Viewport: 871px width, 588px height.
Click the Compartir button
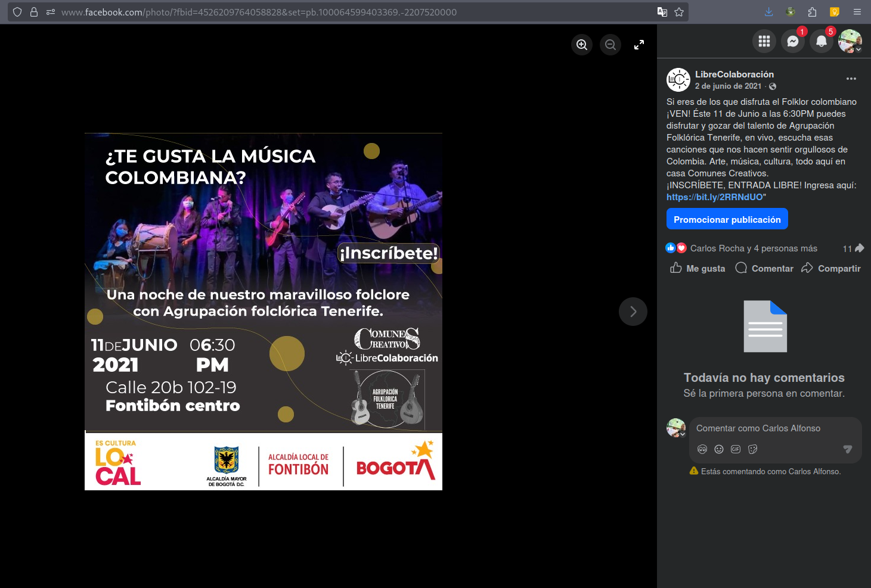click(x=831, y=268)
